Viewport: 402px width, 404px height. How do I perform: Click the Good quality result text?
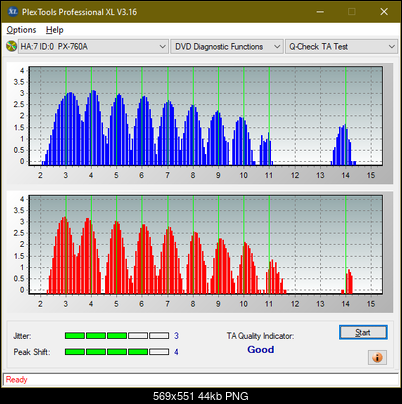[x=261, y=350]
